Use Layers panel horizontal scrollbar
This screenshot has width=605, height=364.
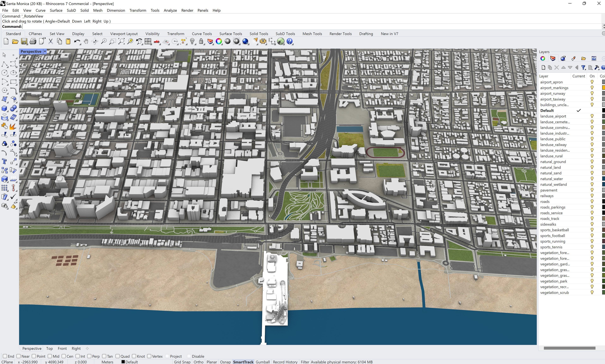pos(569,348)
